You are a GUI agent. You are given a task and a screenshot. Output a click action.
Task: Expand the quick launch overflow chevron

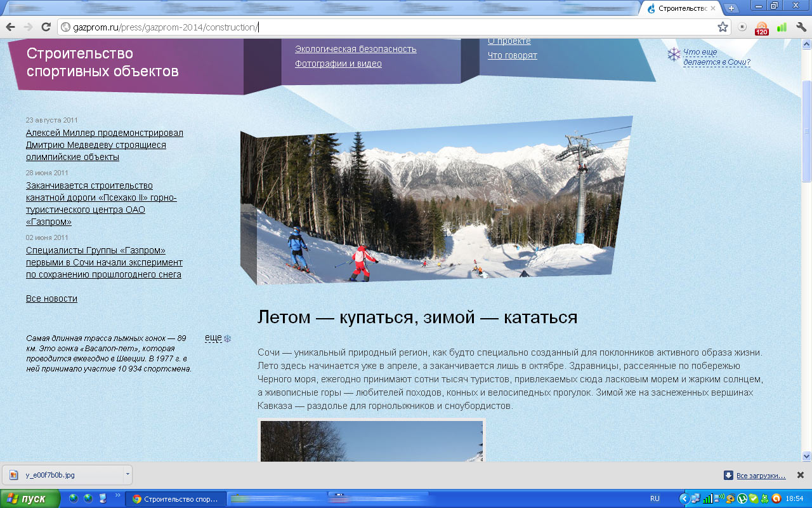click(x=117, y=495)
